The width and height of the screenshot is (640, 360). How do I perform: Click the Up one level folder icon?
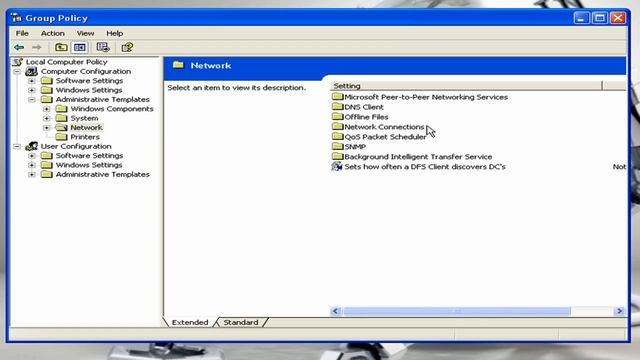(x=61, y=47)
